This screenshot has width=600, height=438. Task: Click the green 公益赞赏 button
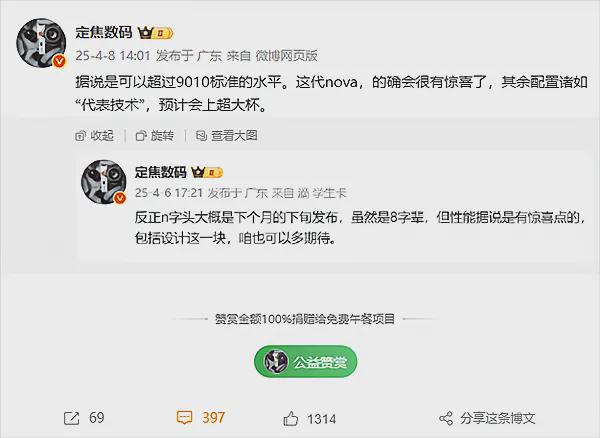(x=305, y=361)
